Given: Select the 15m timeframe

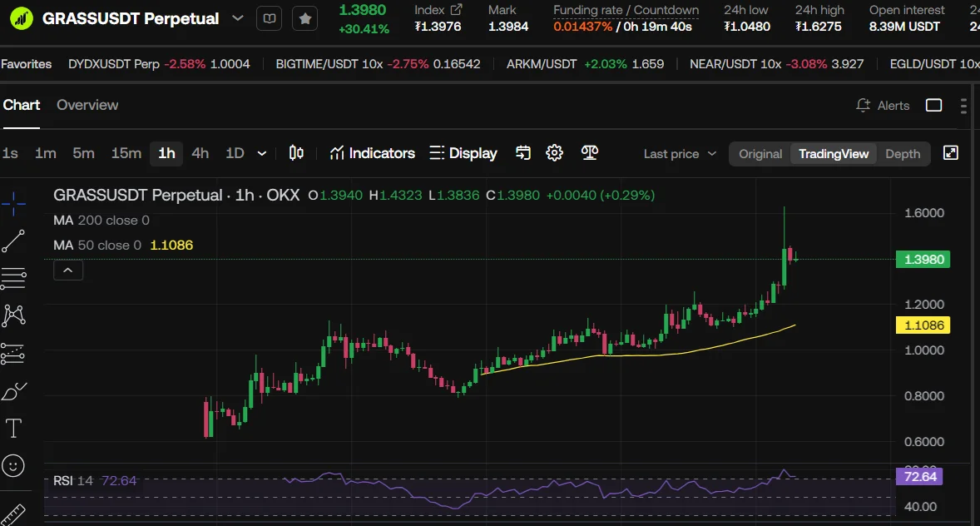Looking at the screenshot, I should (126, 153).
